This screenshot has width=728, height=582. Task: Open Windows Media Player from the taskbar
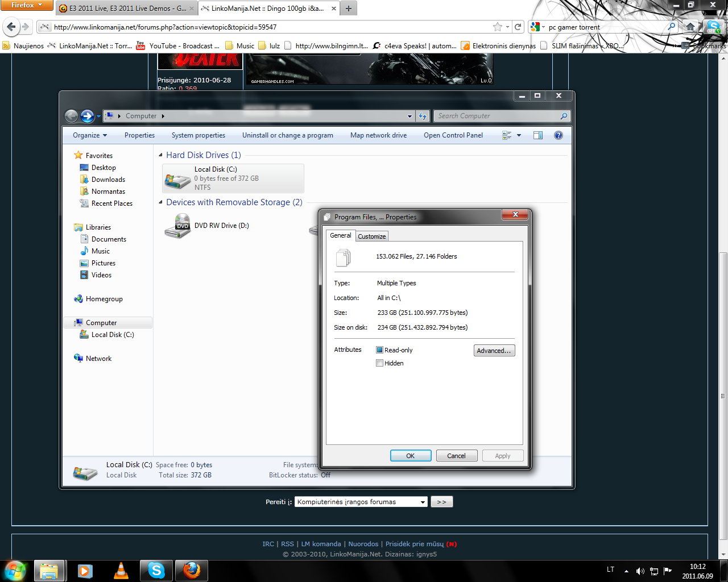[x=85, y=571]
